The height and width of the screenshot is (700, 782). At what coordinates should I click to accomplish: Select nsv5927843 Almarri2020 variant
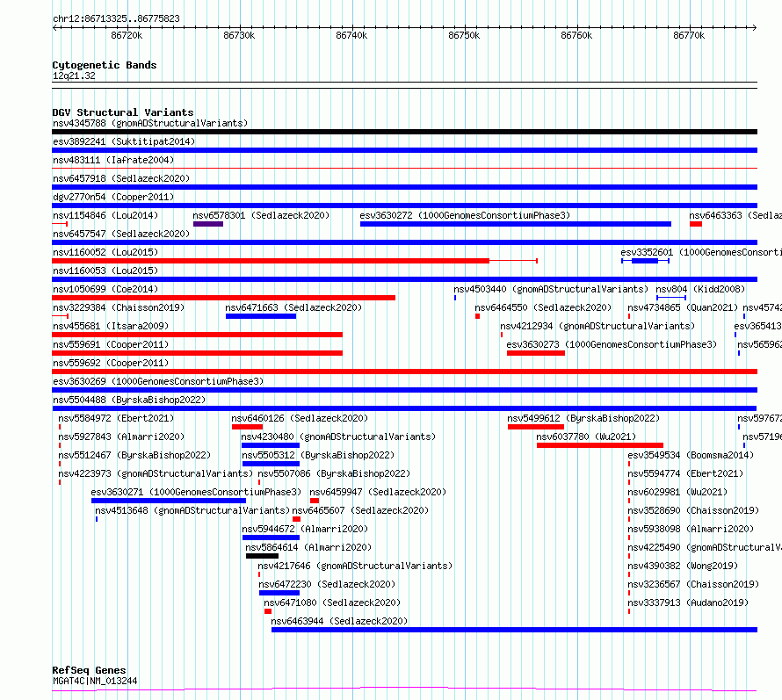point(121,437)
